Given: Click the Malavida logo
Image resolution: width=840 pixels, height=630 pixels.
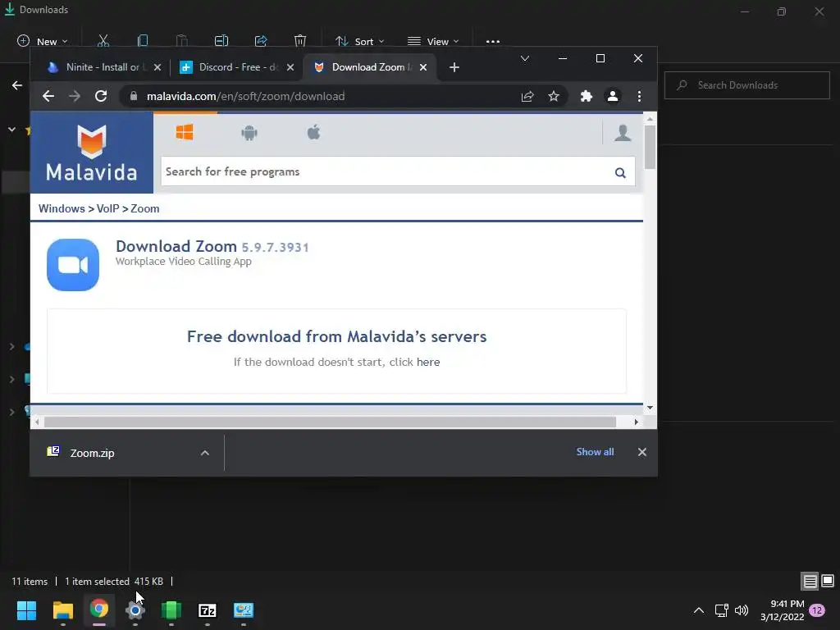Looking at the screenshot, I should coord(92,153).
